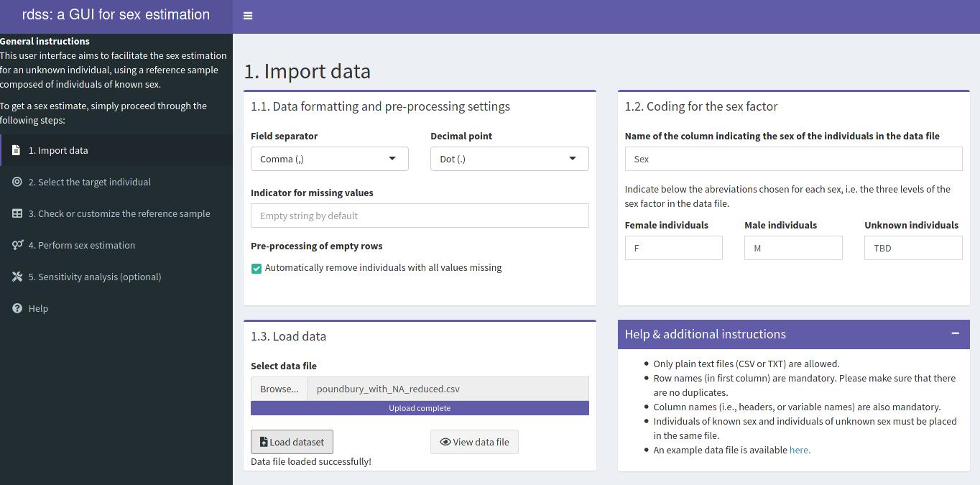The height and width of the screenshot is (485, 980).
Task: Click the file icon beside Import data
Action: tap(17, 150)
